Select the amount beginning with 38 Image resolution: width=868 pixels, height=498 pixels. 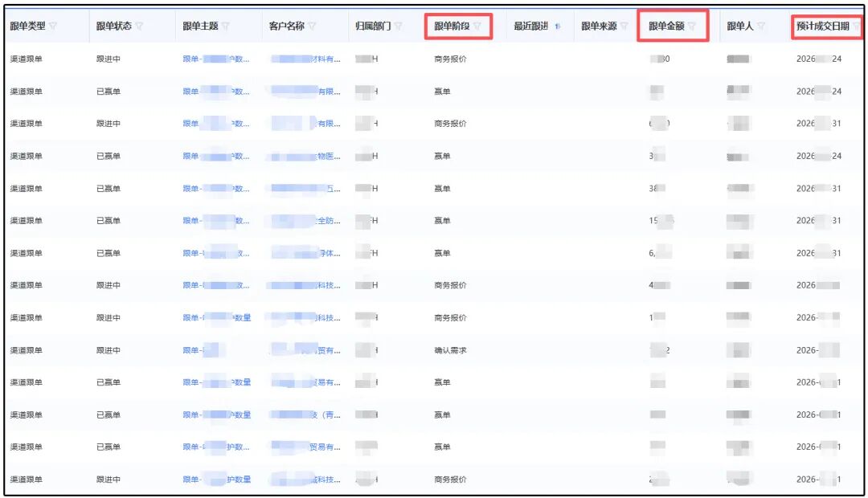(657, 189)
